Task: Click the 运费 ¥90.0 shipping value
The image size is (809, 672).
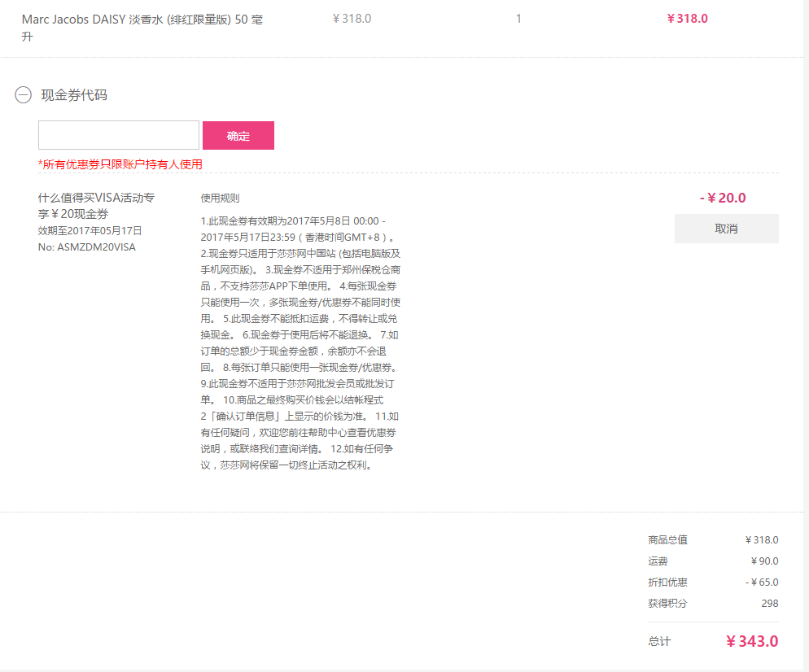Action: [764, 561]
